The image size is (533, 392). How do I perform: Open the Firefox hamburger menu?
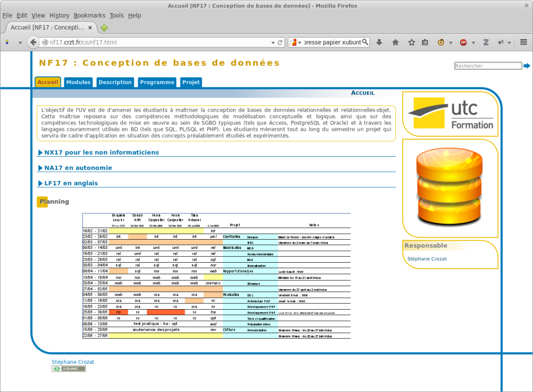(x=524, y=42)
